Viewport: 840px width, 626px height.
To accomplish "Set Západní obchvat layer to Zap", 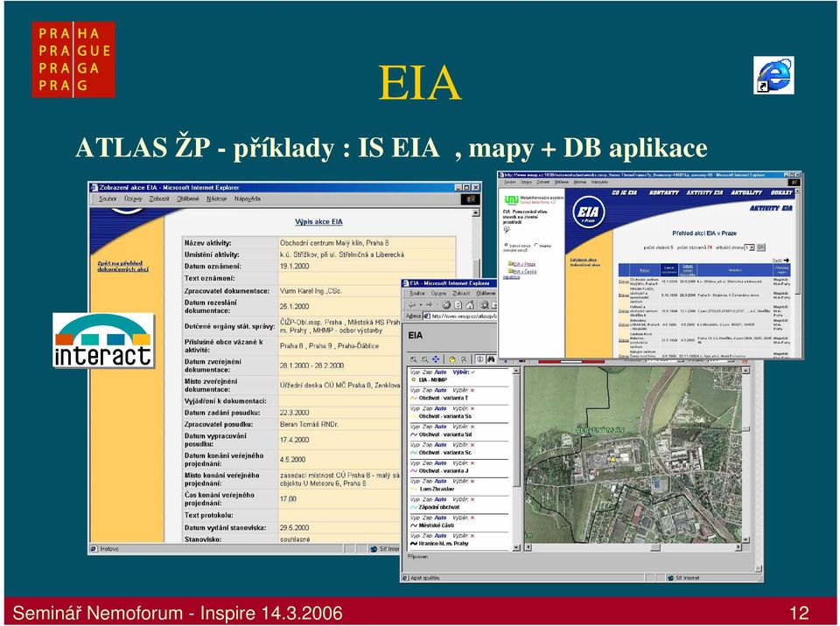I will coord(427,499).
